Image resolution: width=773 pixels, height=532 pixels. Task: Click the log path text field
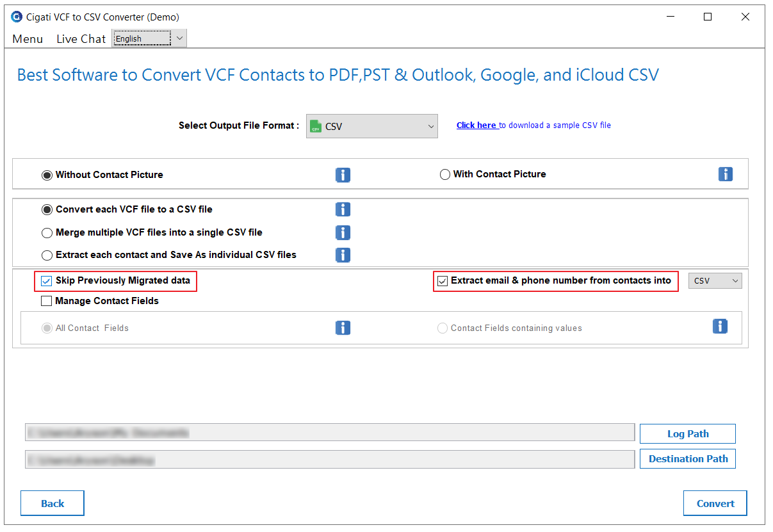[x=330, y=433]
